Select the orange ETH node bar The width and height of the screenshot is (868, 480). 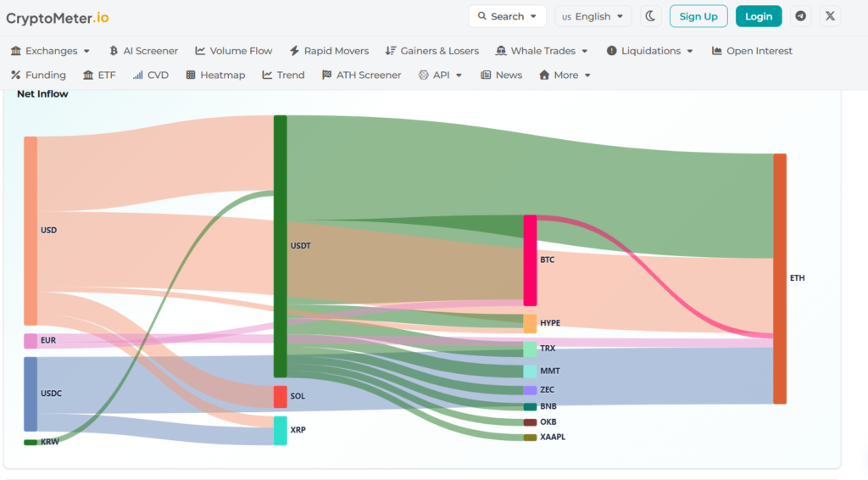tap(780, 278)
